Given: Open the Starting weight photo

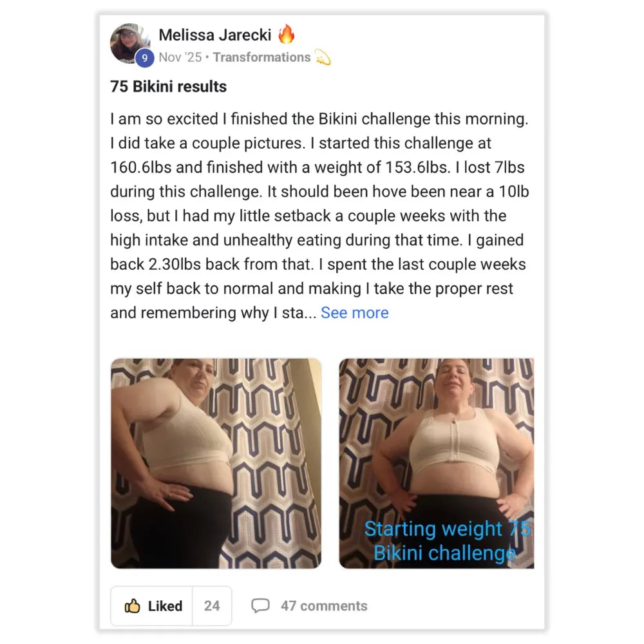Looking at the screenshot, I should click(437, 463).
